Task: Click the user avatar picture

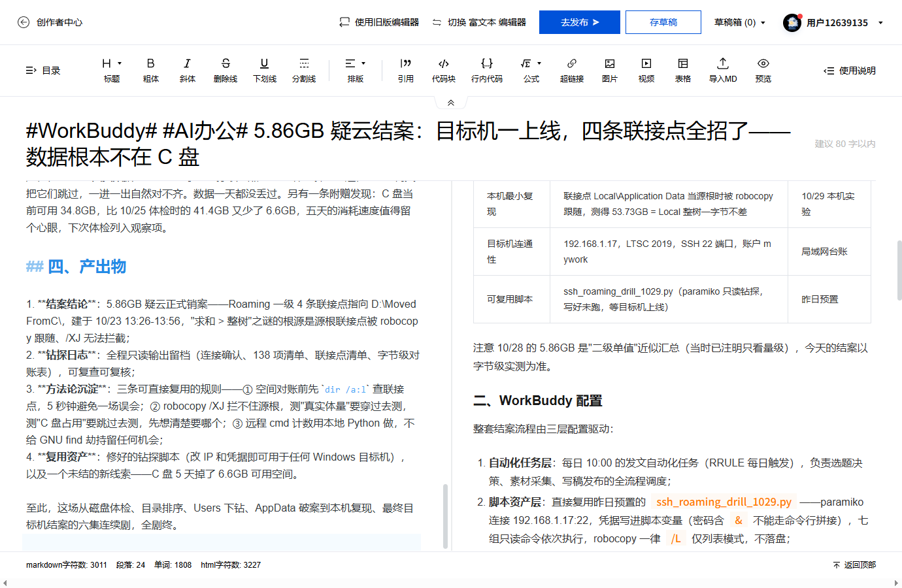Action: 792,23
